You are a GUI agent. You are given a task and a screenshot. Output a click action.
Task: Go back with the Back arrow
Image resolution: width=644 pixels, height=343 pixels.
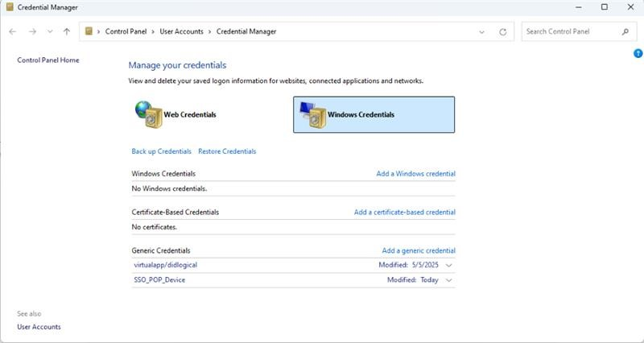[x=12, y=31]
